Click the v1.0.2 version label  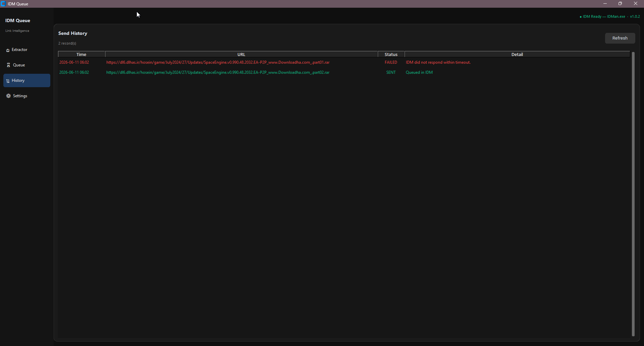pos(635,16)
